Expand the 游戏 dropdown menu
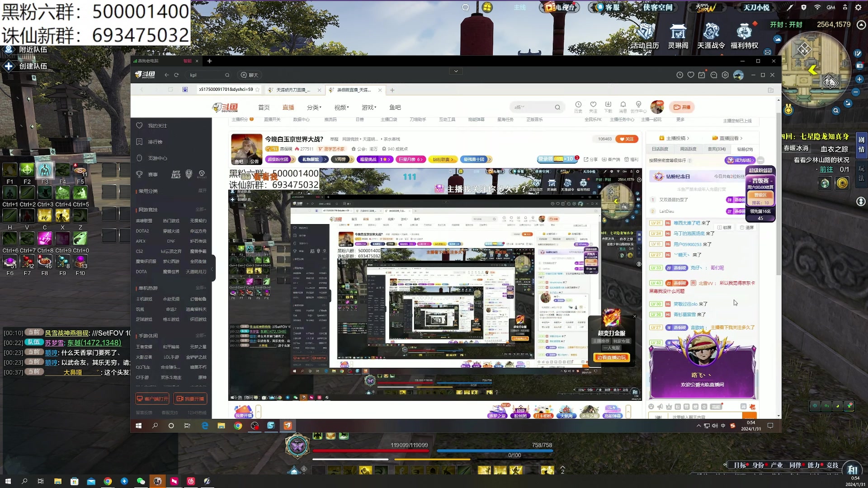868x488 pixels. [x=369, y=108]
